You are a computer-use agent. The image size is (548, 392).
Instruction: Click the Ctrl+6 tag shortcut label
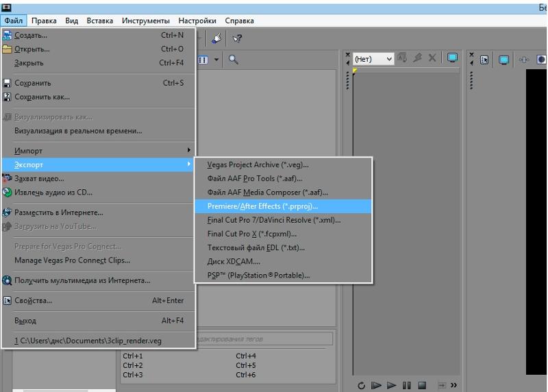point(246,375)
